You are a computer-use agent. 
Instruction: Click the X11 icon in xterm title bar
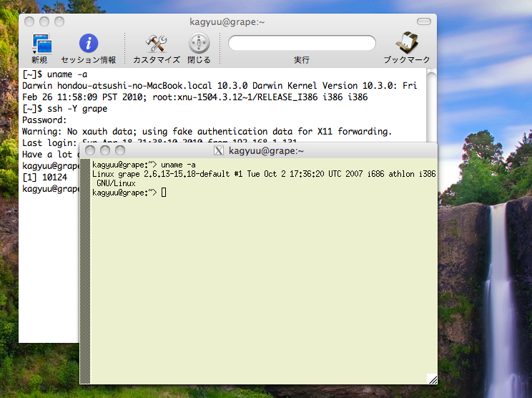pyautogui.click(x=219, y=151)
